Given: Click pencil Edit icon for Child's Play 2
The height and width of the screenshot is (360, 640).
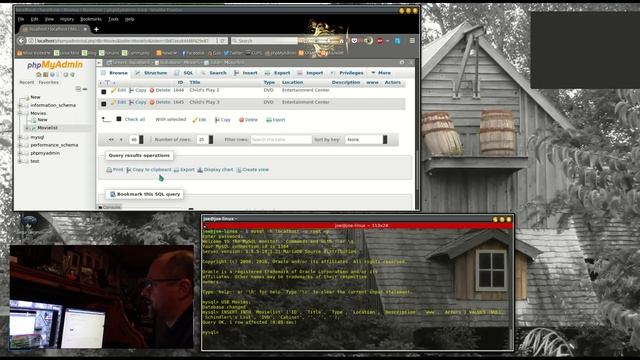Looking at the screenshot, I should click(113, 90).
